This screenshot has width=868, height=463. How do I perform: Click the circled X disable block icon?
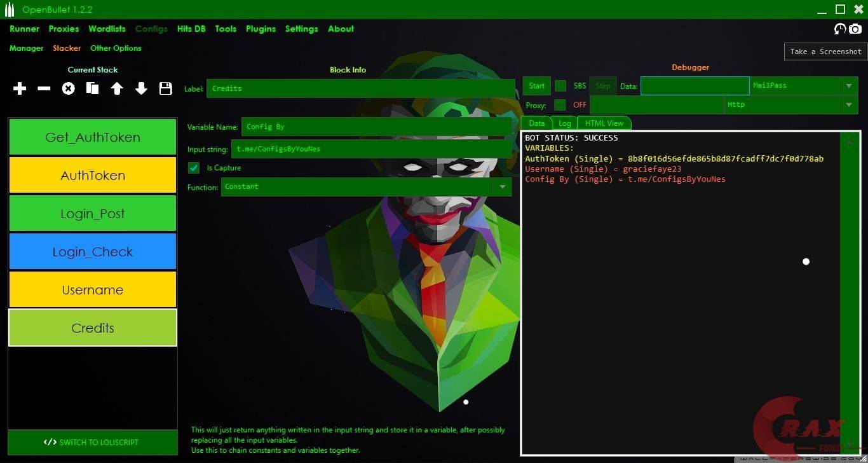[x=68, y=88]
